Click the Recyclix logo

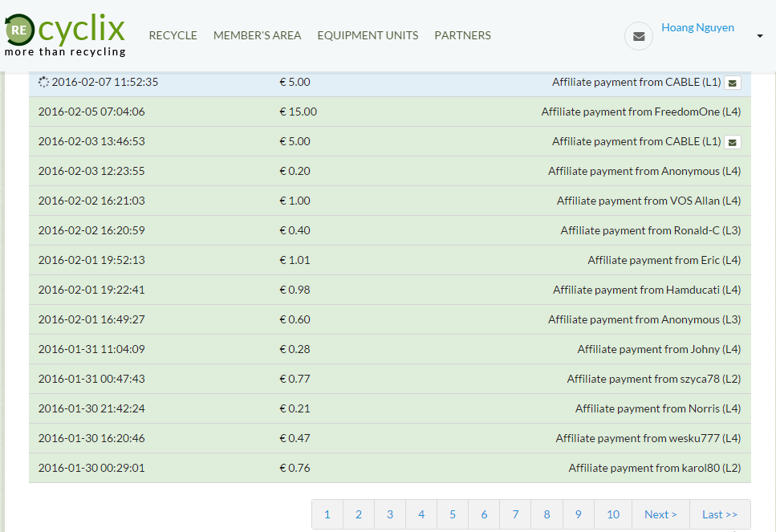click(x=65, y=35)
